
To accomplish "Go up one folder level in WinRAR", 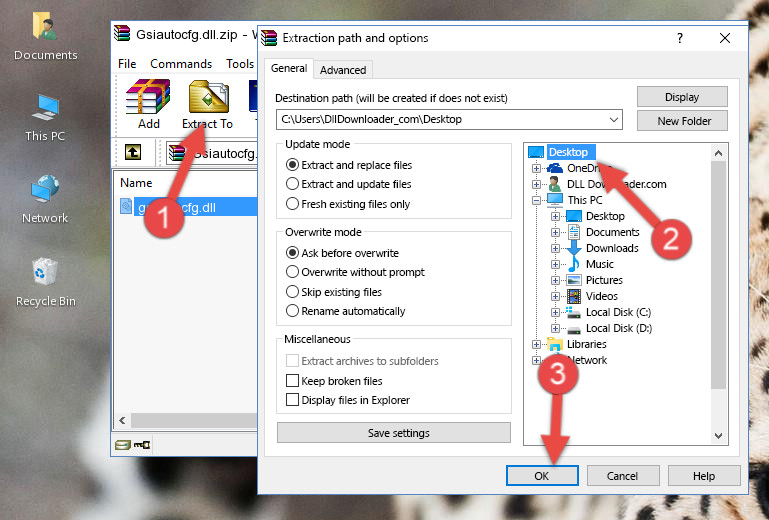I will 133,152.
